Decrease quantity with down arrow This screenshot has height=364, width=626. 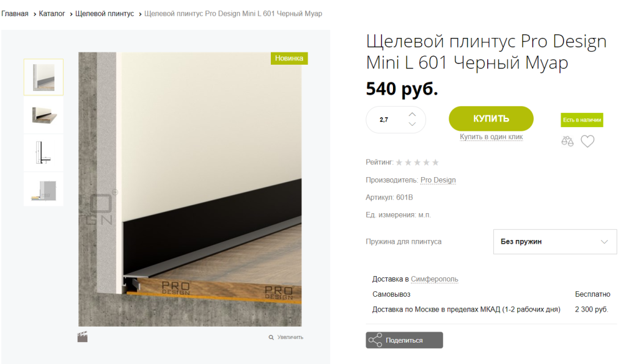coord(412,124)
